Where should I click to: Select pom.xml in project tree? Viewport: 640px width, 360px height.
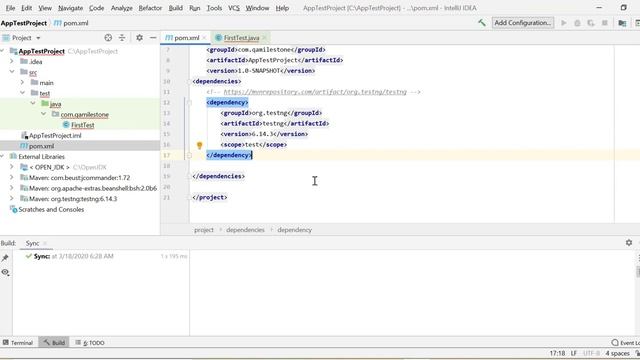(x=41, y=146)
